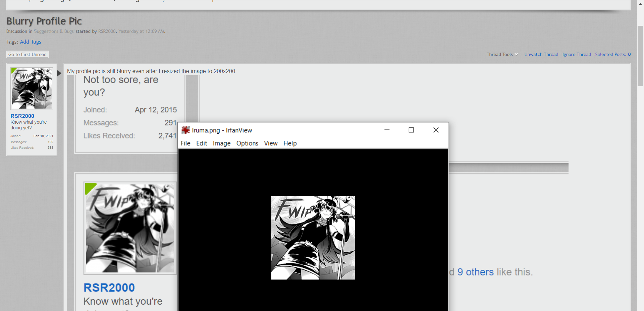Click the RSR2000 username under small avatar
Viewport: 644px width, 311px height.
pyautogui.click(x=22, y=116)
